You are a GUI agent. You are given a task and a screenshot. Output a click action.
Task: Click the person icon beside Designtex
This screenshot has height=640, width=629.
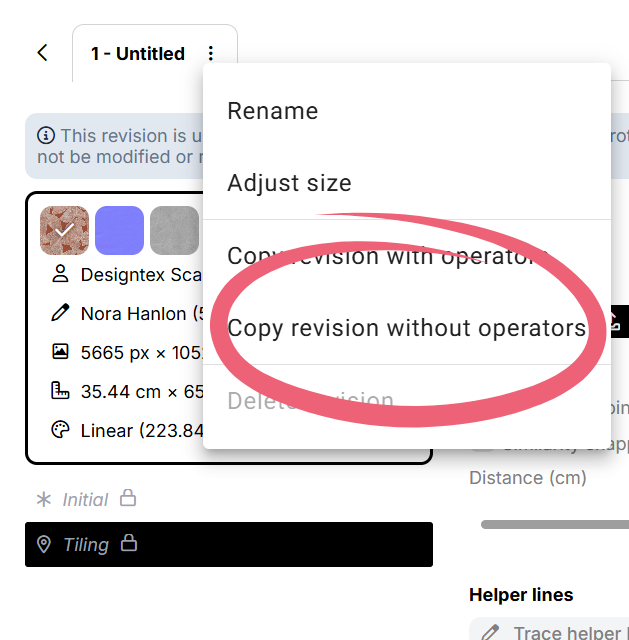60,274
